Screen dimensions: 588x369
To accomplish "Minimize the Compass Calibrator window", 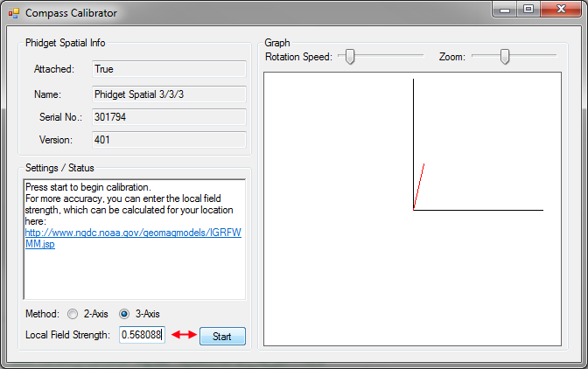I will 505,10.
